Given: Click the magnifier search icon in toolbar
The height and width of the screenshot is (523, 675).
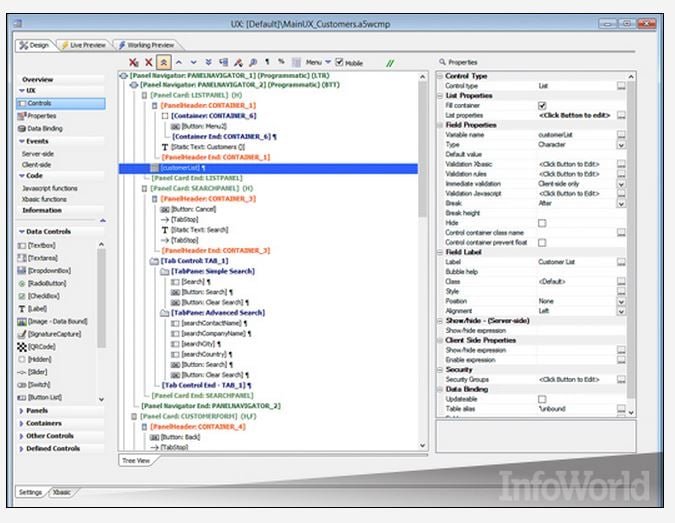Looking at the screenshot, I should (x=254, y=62).
